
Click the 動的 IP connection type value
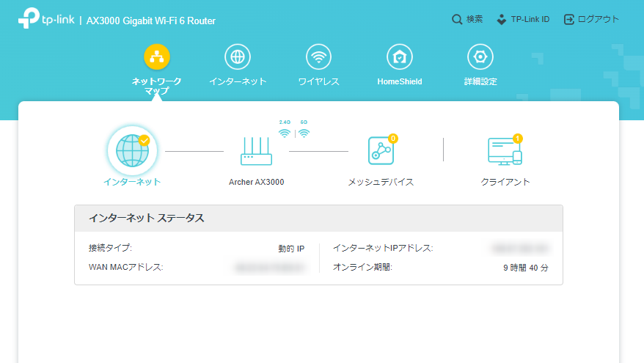click(291, 249)
